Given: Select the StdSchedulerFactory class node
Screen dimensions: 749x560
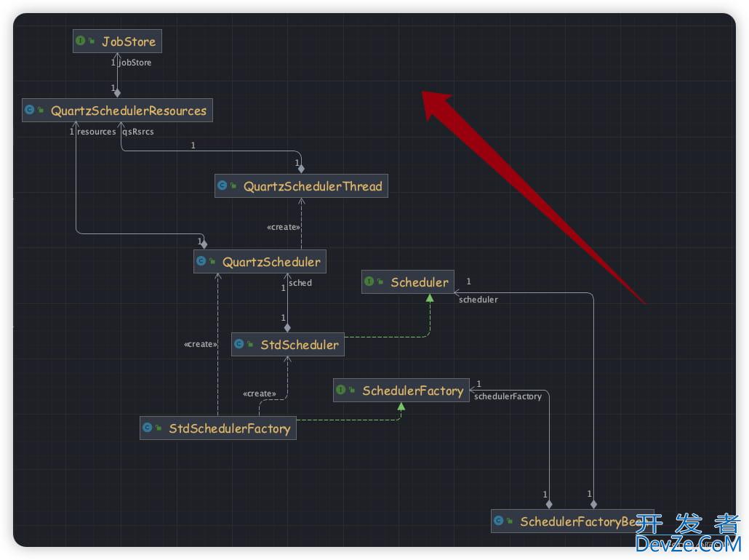Looking at the screenshot, I should (x=218, y=428).
